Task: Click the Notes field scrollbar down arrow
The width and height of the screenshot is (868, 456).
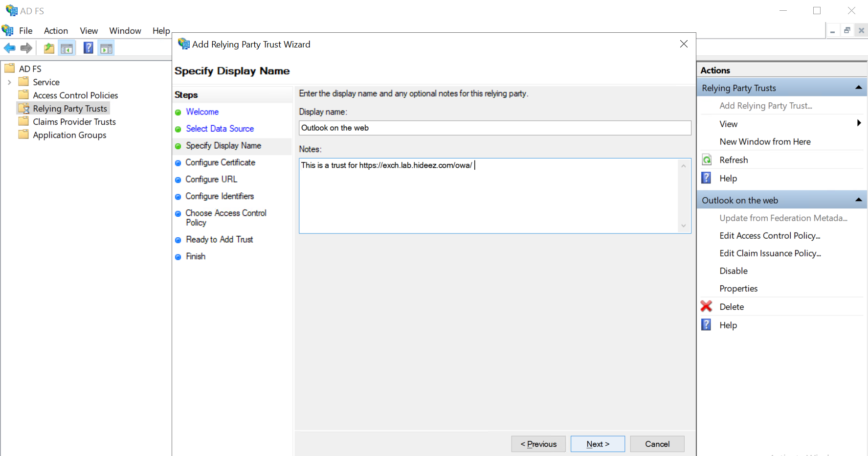Action: pos(683,226)
